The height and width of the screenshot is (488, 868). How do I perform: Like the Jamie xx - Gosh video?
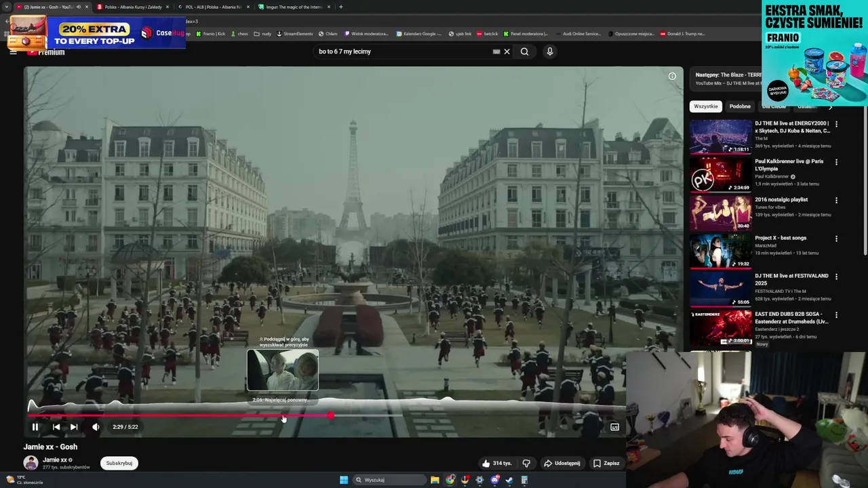(496, 464)
